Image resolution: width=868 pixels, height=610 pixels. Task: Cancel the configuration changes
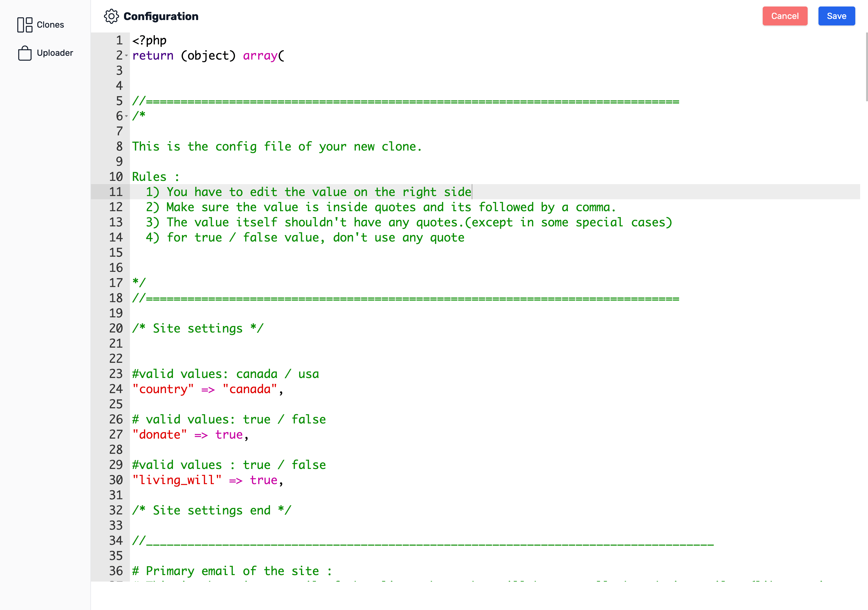pos(785,16)
